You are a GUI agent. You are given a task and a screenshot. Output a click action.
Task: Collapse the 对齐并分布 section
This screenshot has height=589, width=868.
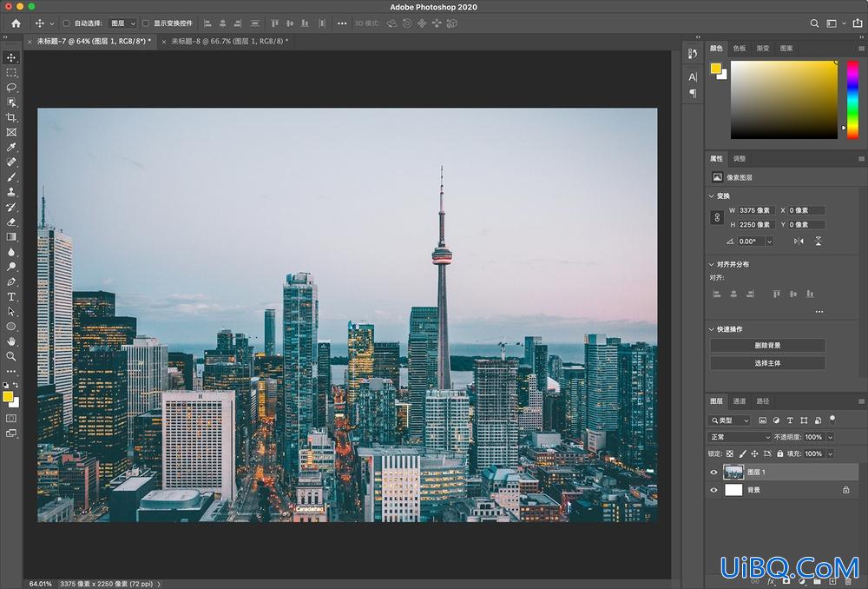[x=712, y=264]
